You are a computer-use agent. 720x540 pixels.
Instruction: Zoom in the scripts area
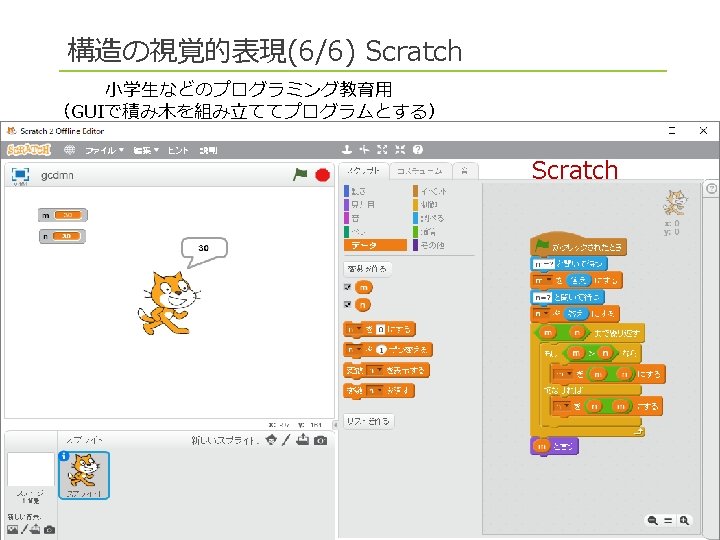click(x=684, y=520)
